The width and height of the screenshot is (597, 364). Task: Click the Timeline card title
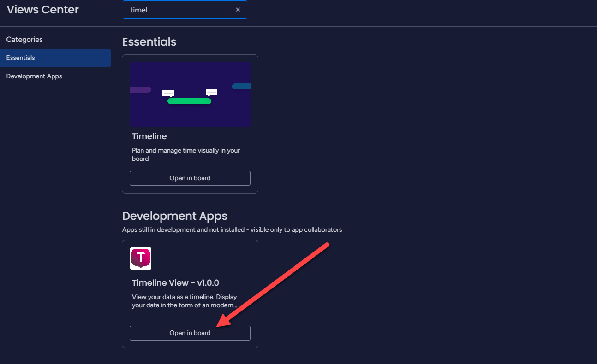(149, 136)
